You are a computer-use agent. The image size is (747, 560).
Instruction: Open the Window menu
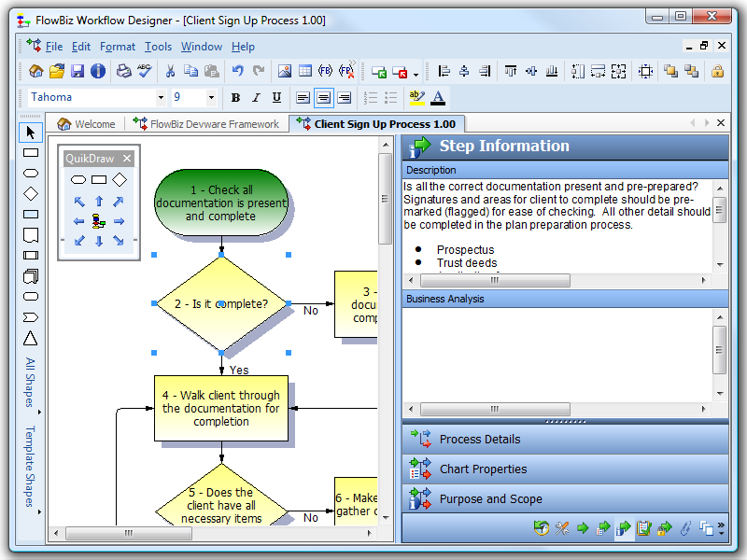[x=202, y=47]
